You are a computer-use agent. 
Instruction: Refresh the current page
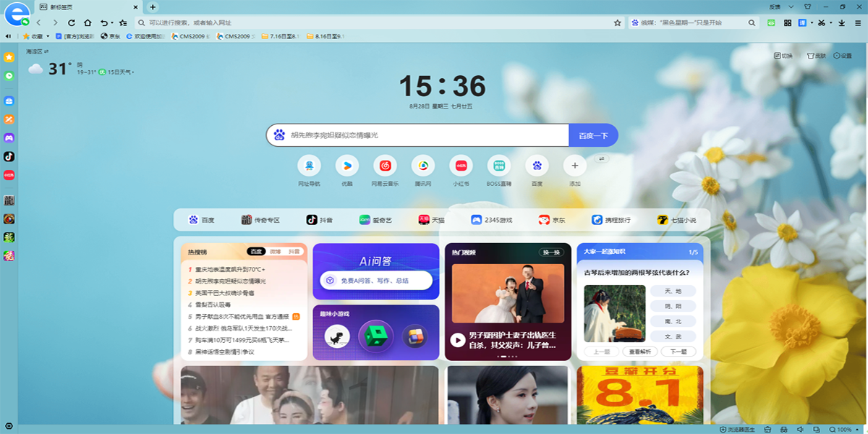(71, 23)
